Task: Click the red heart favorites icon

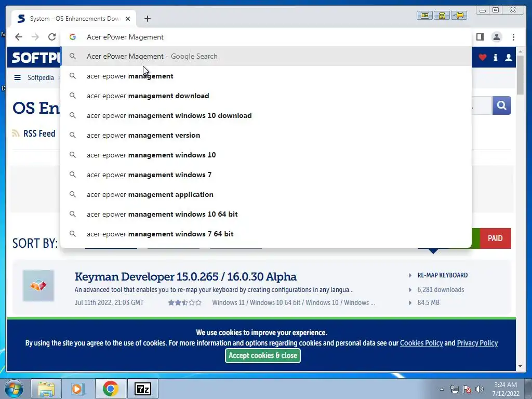Action: 482,57
